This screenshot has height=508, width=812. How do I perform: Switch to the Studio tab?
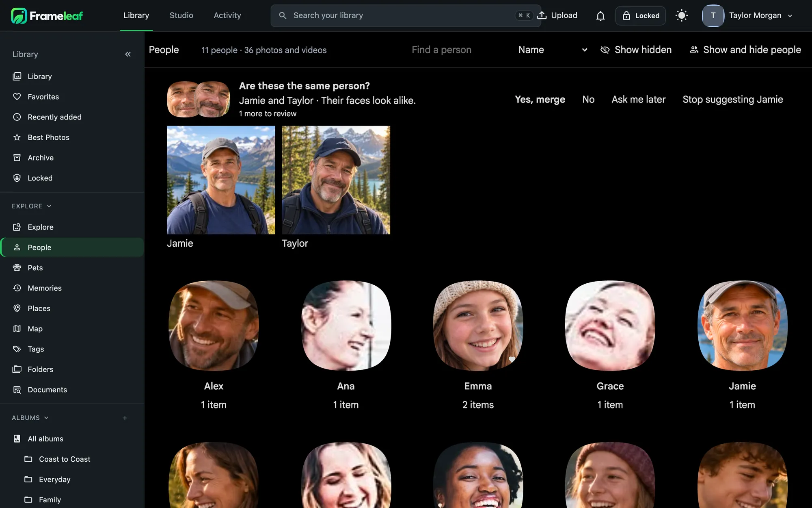(181, 15)
